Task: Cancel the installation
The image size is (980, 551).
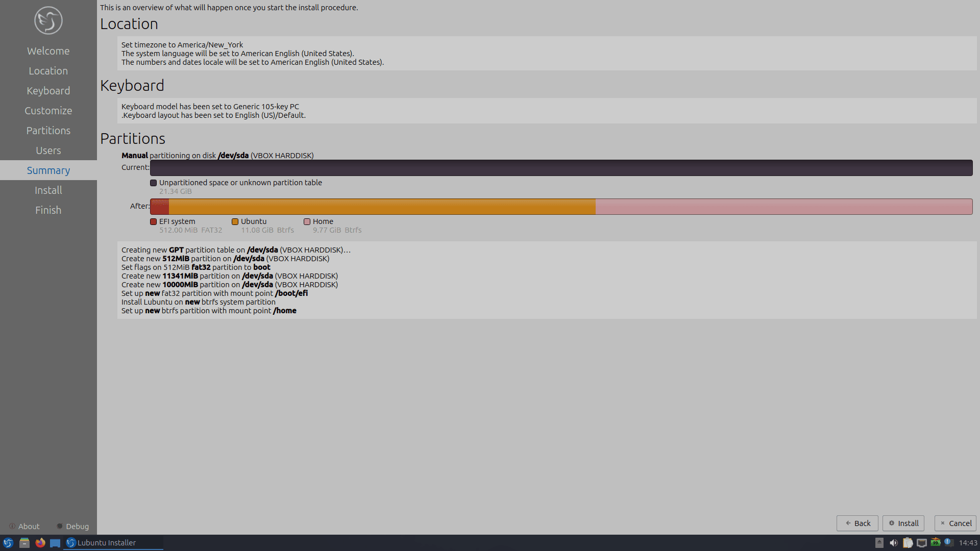Action: pyautogui.click(x=955, y=523)
